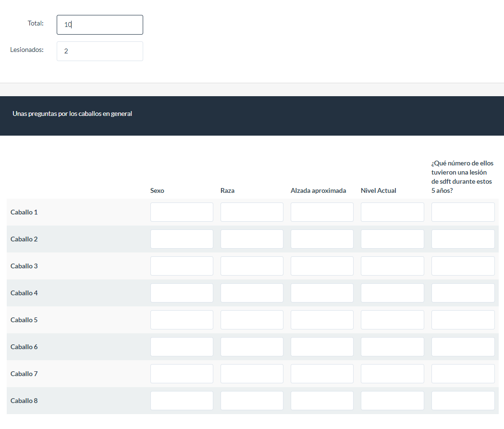Click the Sexo field for Caballo 3
This screenshot has height=429, width=504.
[182, 266]
